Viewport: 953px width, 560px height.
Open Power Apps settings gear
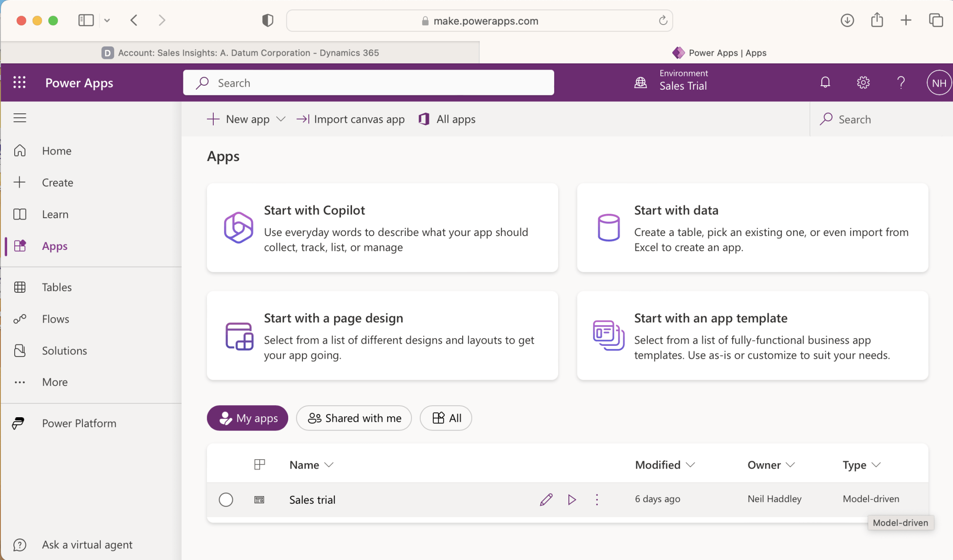[x=863, y=83]
